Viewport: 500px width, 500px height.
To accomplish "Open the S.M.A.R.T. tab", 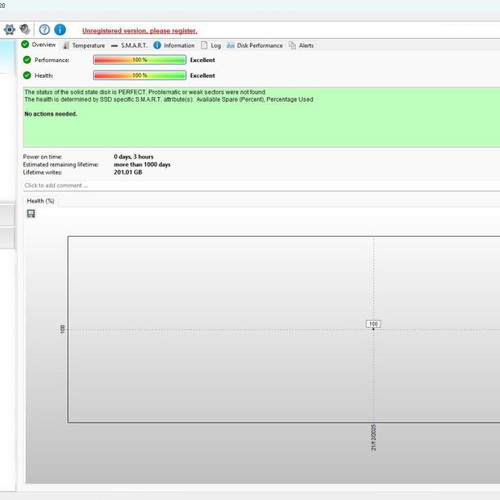I will (x=129, y=46).
